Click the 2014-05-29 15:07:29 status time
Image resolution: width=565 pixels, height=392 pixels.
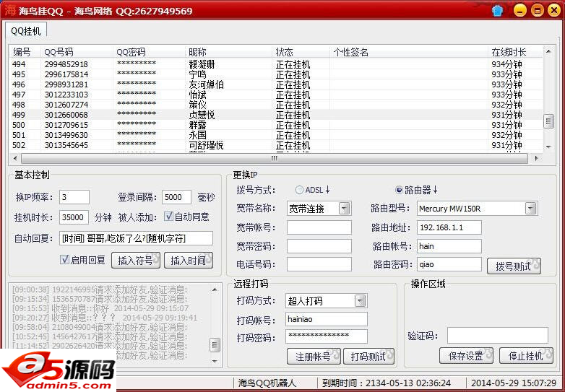pyautogui.click(x=514, y=383)
